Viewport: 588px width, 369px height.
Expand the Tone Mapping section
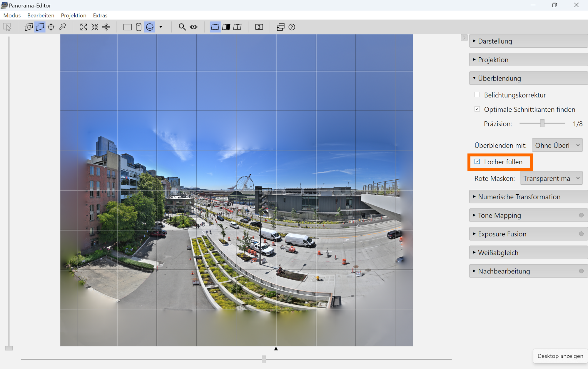click(499, 215)
